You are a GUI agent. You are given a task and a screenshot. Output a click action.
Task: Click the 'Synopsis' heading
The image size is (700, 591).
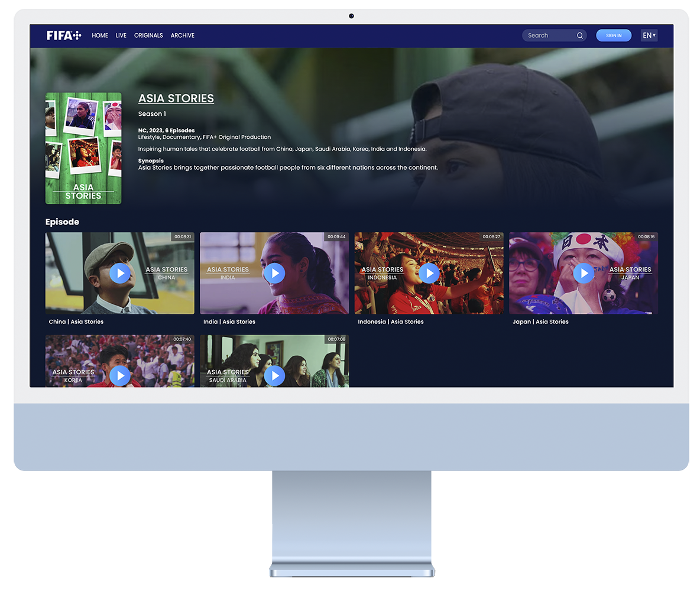[x=151, y=161]
